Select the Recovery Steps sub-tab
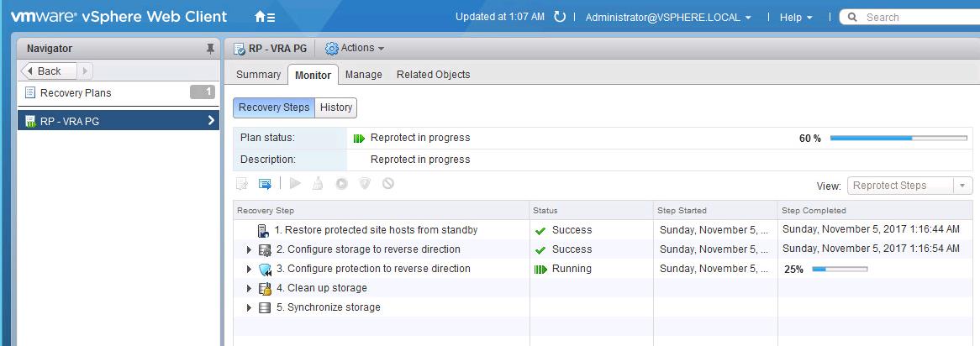980x346 pixels. [274, 107]
